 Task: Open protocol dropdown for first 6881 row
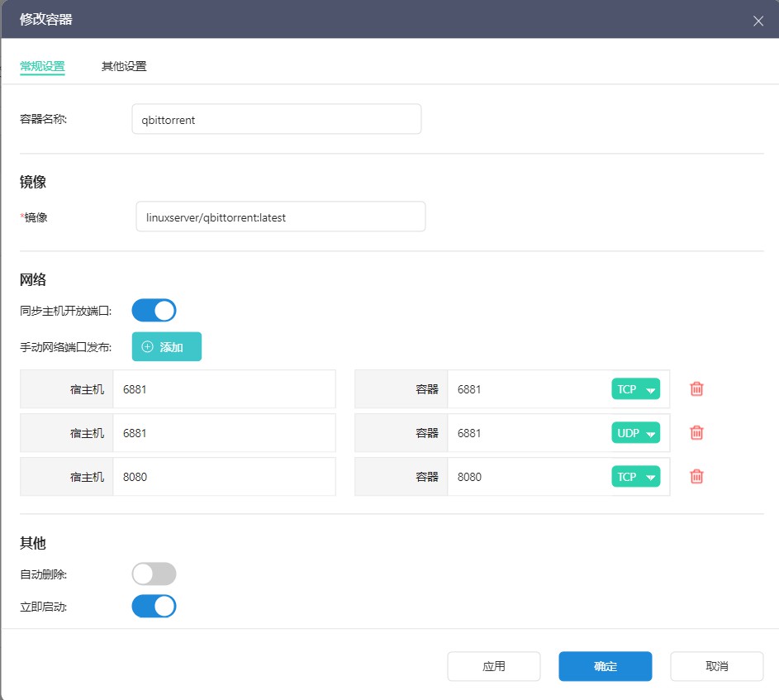click(x=635, y=389)
